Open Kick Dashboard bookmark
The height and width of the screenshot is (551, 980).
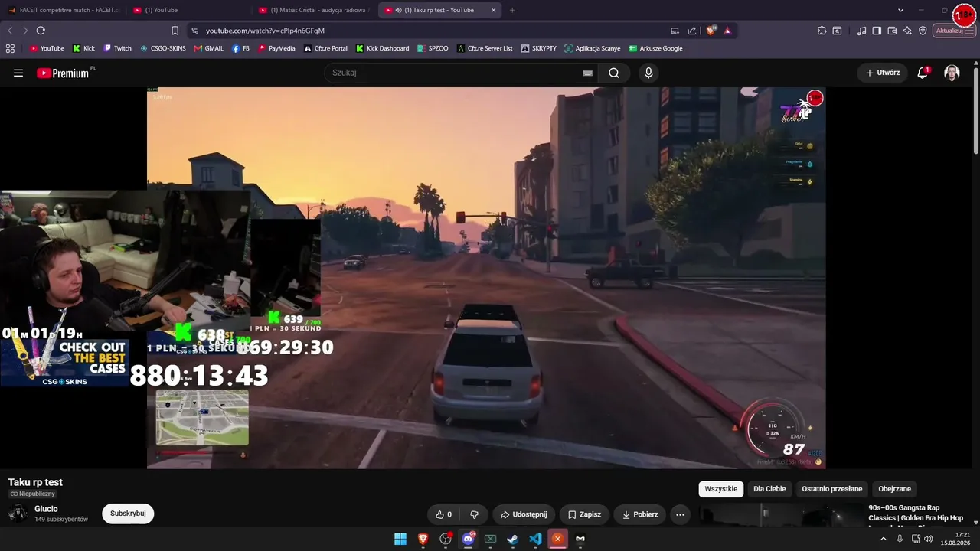coord(382,48)
